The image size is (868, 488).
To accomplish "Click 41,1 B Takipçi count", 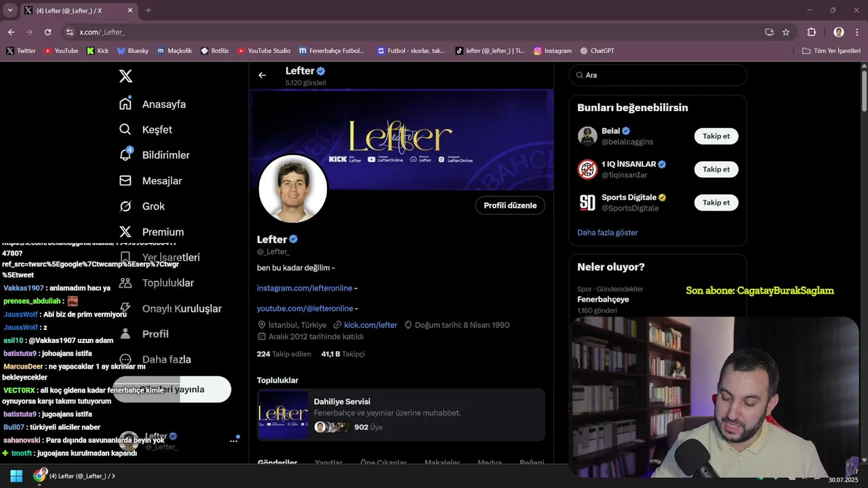I will (343, 354).
